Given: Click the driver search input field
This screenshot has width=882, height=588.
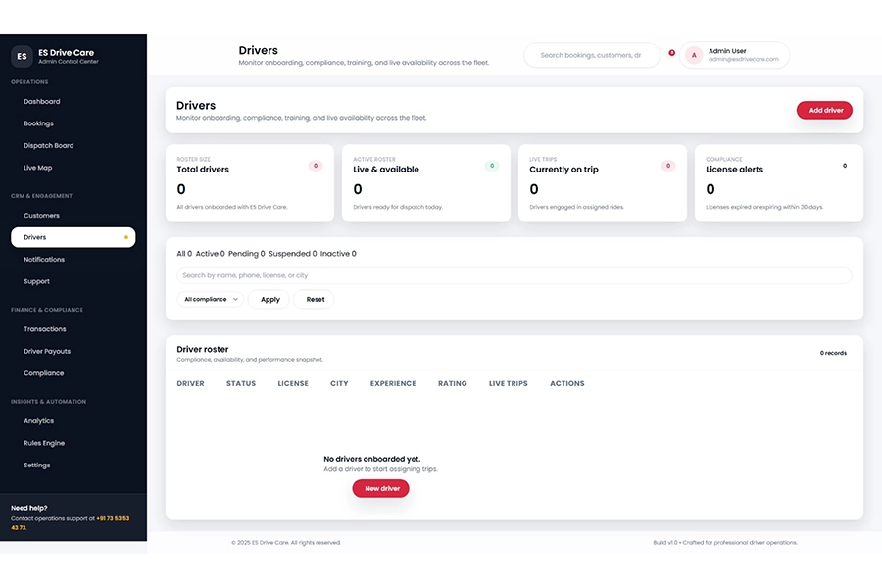Looking at the screenshot, I should pyautogui.click(x=514, y=275).
